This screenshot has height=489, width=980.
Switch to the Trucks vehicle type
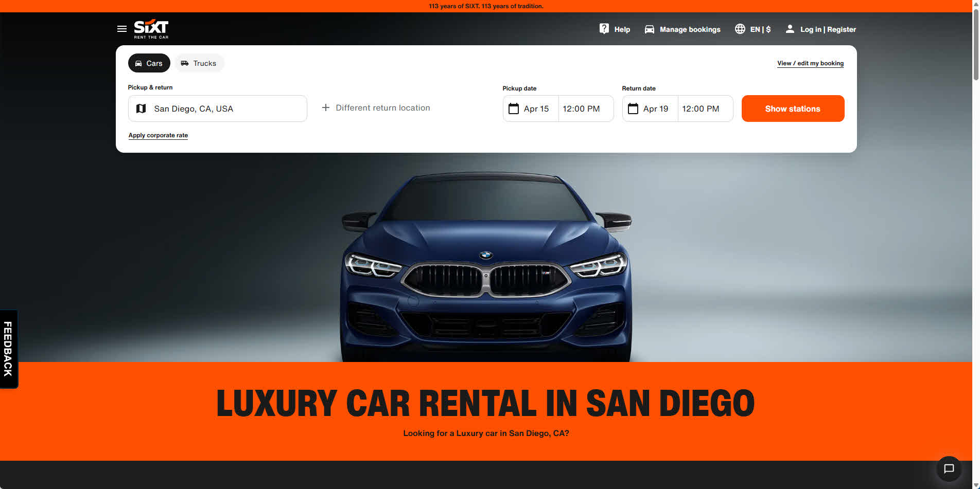pyautogui.click(x=199, y=63)
